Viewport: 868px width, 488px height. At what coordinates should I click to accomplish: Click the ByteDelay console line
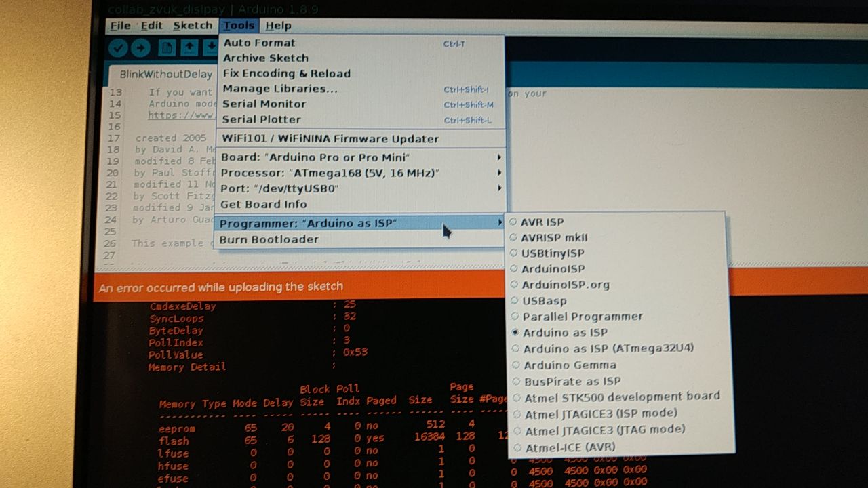tap(250, 330)
